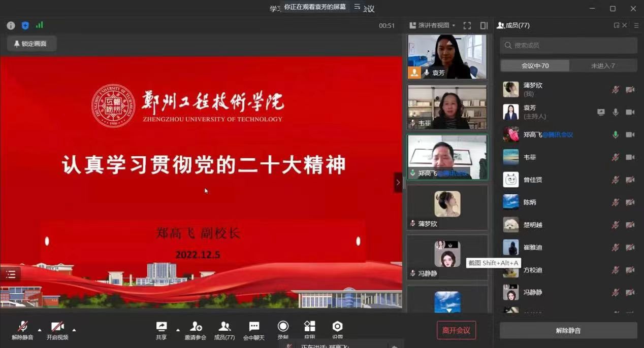Switch to the not-joined members tab

(x=603, y=66)
